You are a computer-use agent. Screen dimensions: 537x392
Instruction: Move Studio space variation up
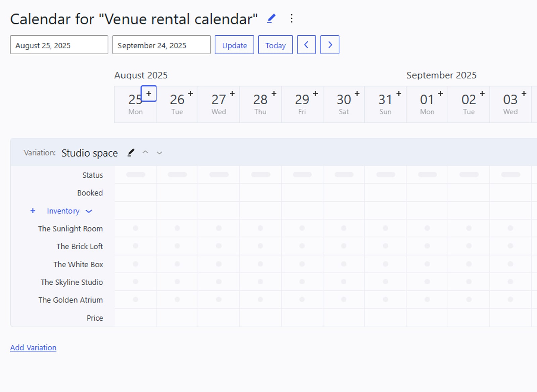click(145, 153)
